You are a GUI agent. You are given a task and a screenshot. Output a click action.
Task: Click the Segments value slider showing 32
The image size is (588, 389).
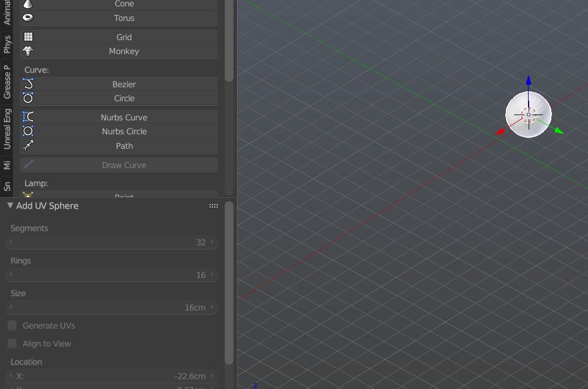(x=111, y=242)
